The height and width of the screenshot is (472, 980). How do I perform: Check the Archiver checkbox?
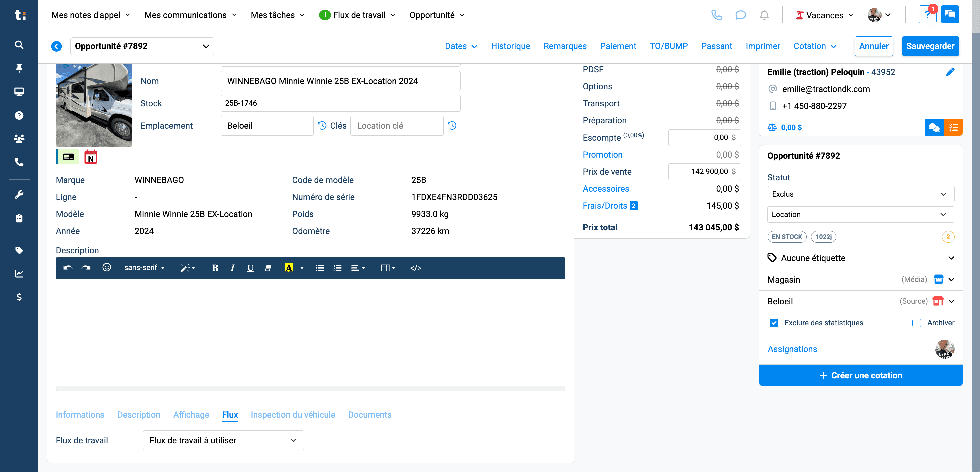click(916, 323)
